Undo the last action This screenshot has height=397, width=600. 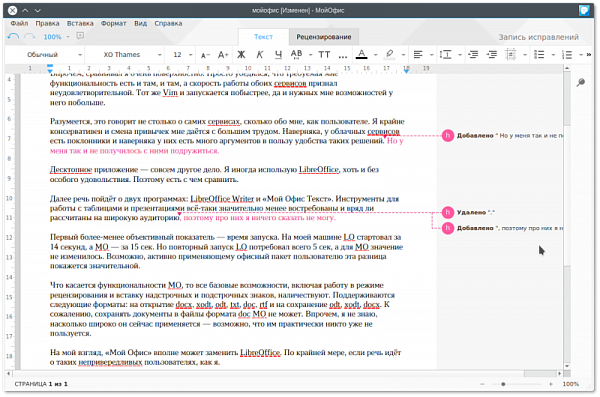pyautogui.click(x=13, y=36)
